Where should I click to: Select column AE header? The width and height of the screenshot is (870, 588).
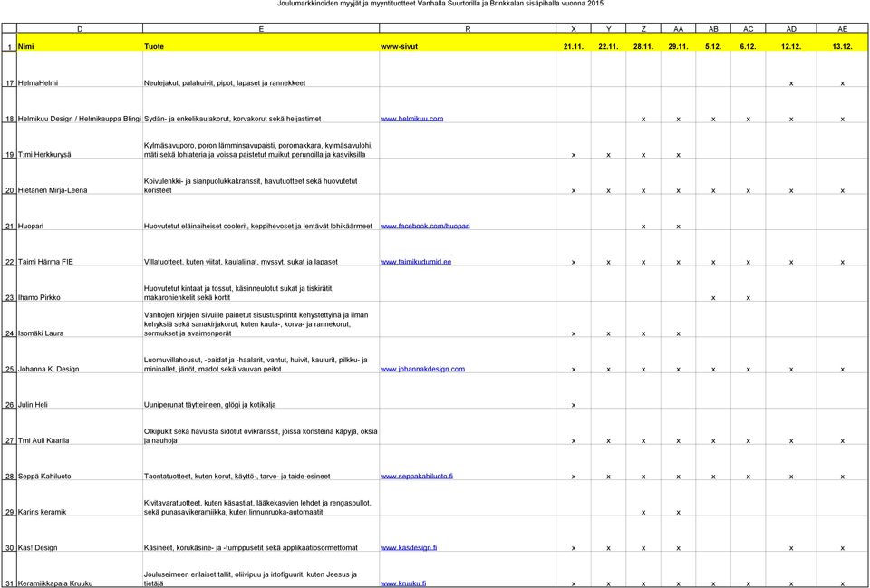(842, 28)
